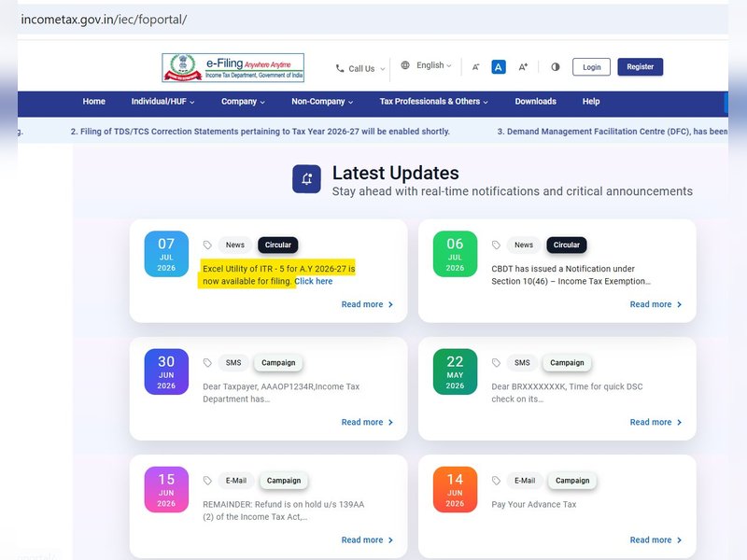This screenshot has width=747, height=560.
Task: Select the default font size A icon
Action: pyautogui.click(x=499, y=67)
